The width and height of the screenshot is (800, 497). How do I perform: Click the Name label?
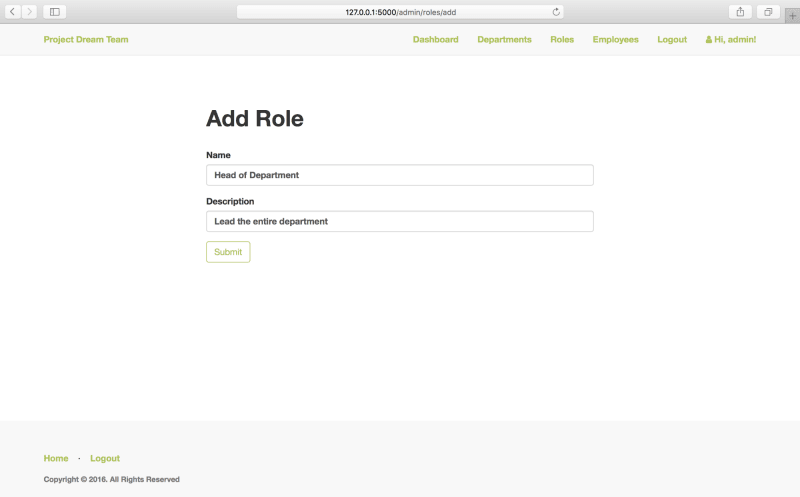coord(218,155)
